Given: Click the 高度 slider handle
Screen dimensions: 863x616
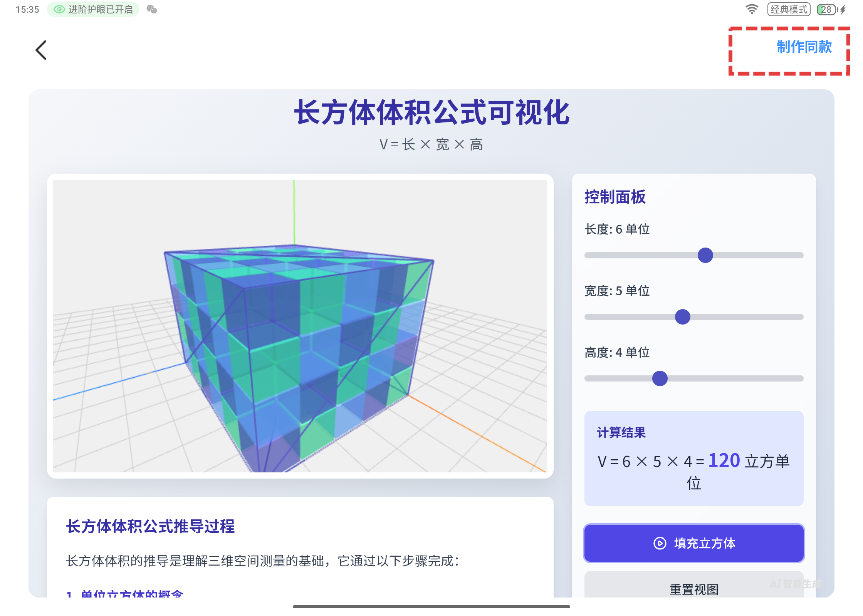Looking at the screenshot, I should (x=660, y=378).
